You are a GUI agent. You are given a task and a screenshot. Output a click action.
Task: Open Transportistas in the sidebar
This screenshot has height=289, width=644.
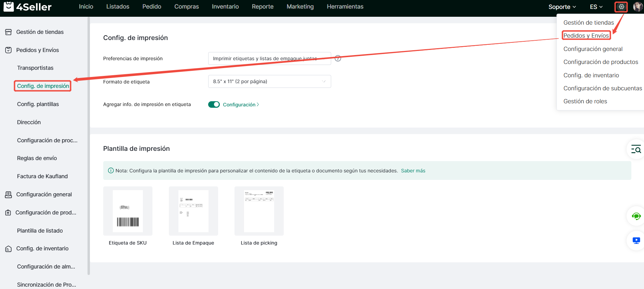[35, 68]
